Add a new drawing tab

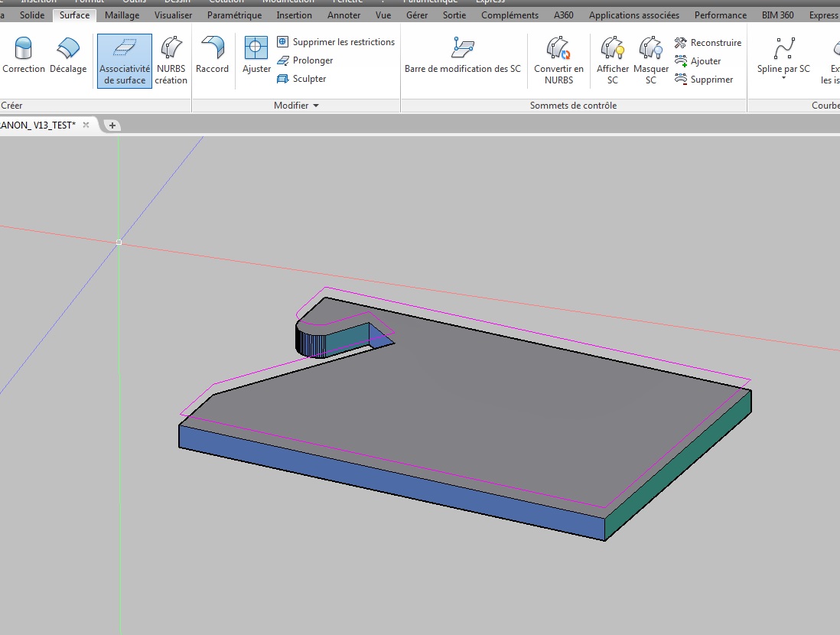pos(112,125)
